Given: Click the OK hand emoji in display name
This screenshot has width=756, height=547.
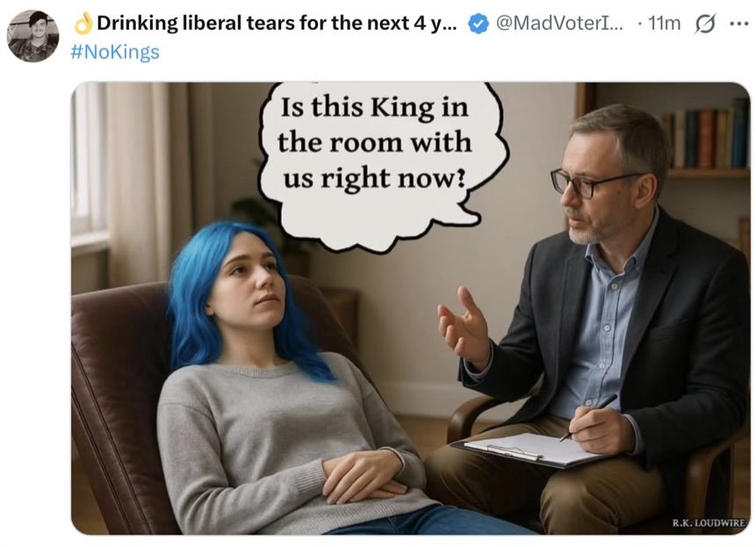Looking at the screenshot, I should point(83,24).
